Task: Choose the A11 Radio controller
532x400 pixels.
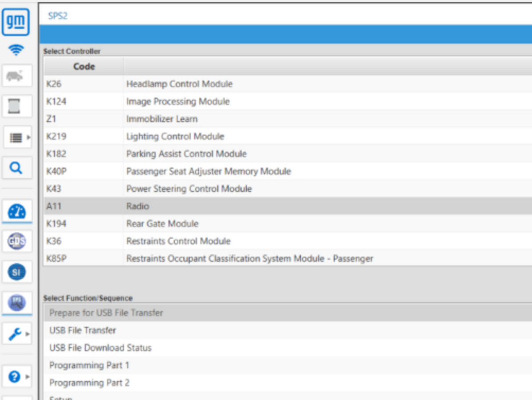Action: pos(288,206)
